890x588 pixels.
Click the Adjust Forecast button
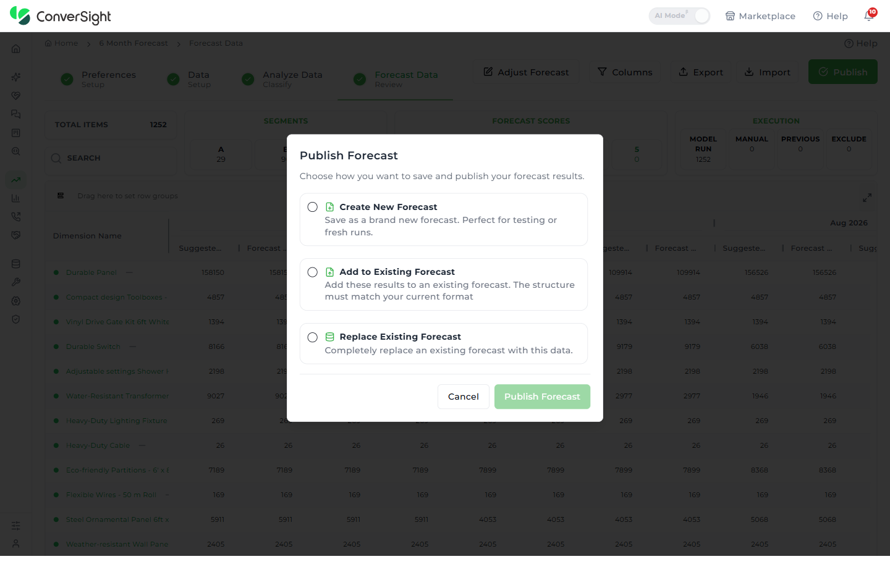click(526, 72)
